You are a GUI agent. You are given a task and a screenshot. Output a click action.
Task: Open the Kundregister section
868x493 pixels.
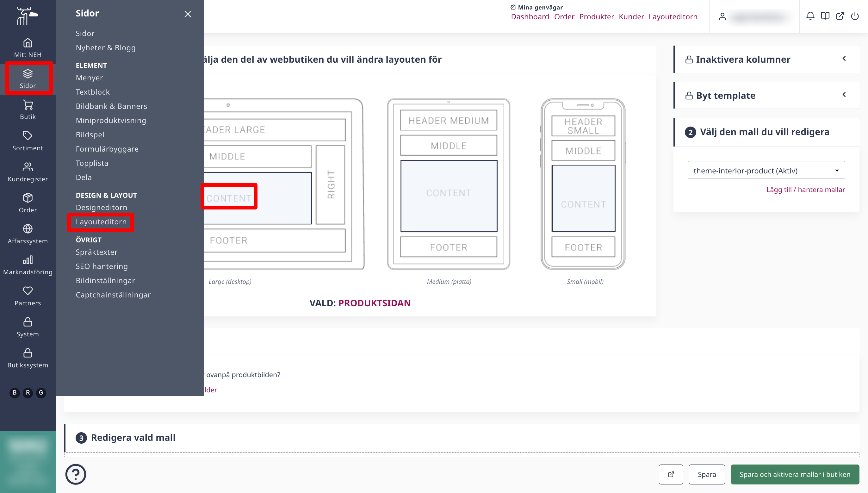(x=28, y=172)
